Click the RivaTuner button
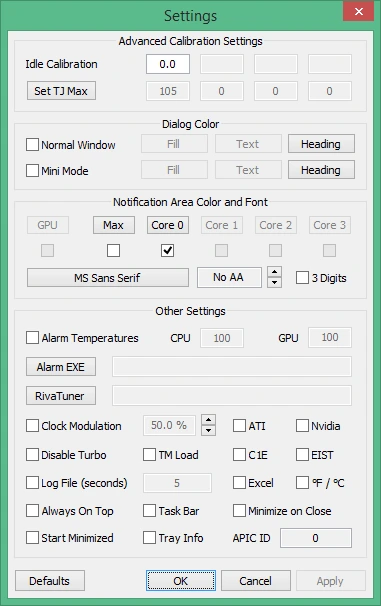 (61, 396)
